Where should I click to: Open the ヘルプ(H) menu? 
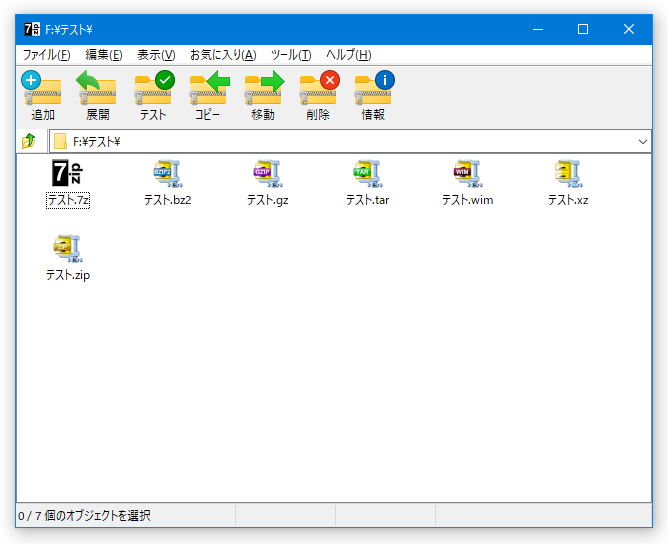[x=348, y=55]
